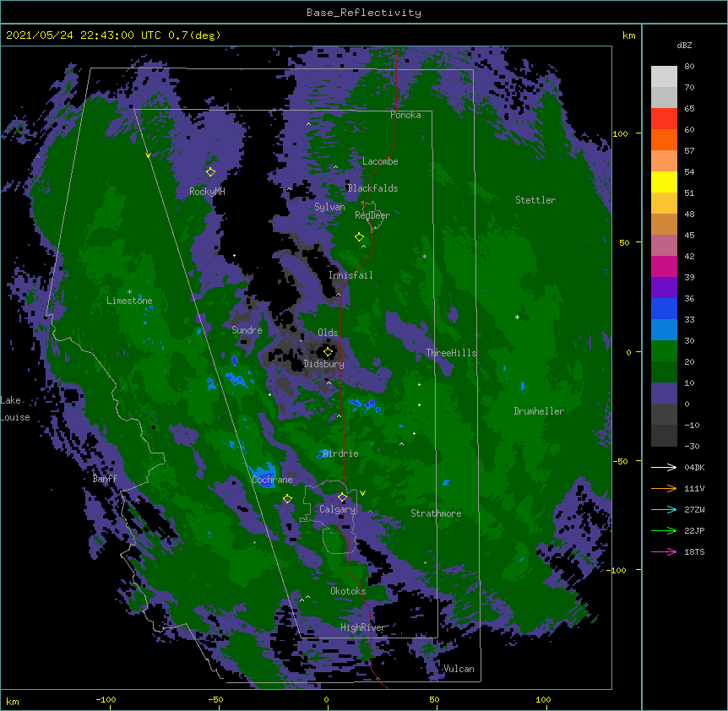Click the Sylvan label
The height and width of the screenshot is (711, 728).
click(329, 207)
